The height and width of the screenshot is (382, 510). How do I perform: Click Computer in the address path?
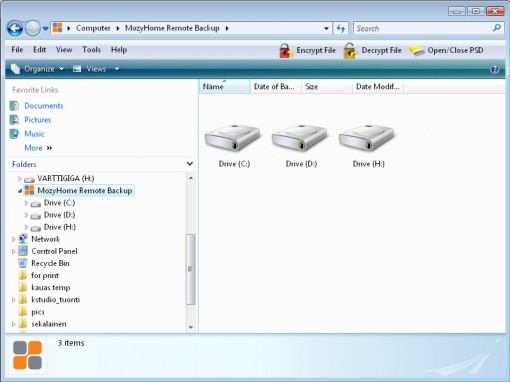point(93,28)
